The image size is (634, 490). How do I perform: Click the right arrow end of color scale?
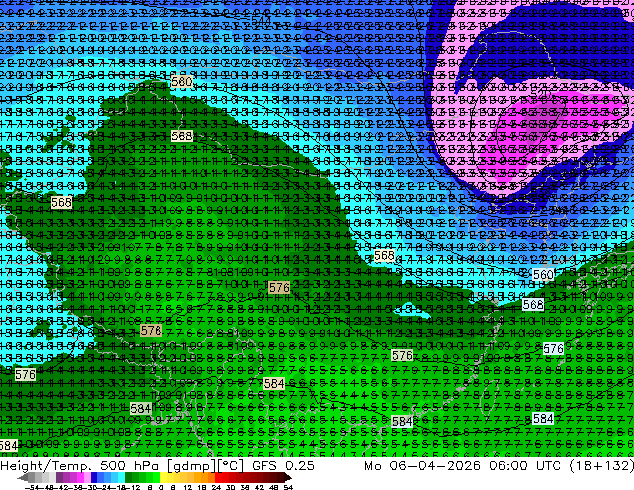pyautogui.click(x=287, y=477)
